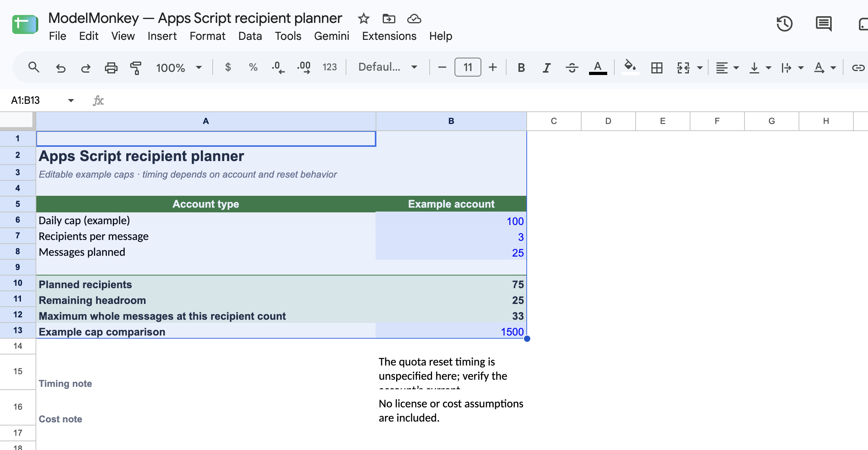
Task: Click the insert link icon
Action: pyautogui.click(x=858, y=68)
